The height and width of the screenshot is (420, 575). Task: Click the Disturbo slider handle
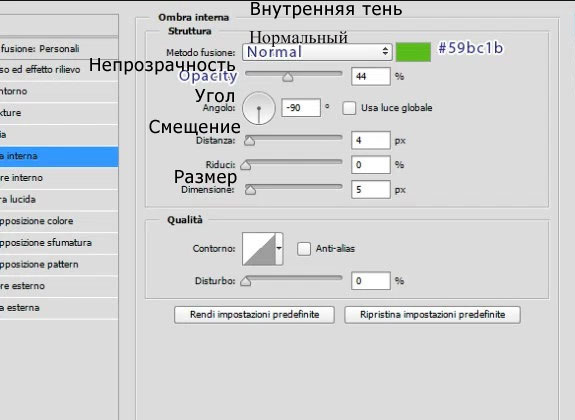[246, 281]
